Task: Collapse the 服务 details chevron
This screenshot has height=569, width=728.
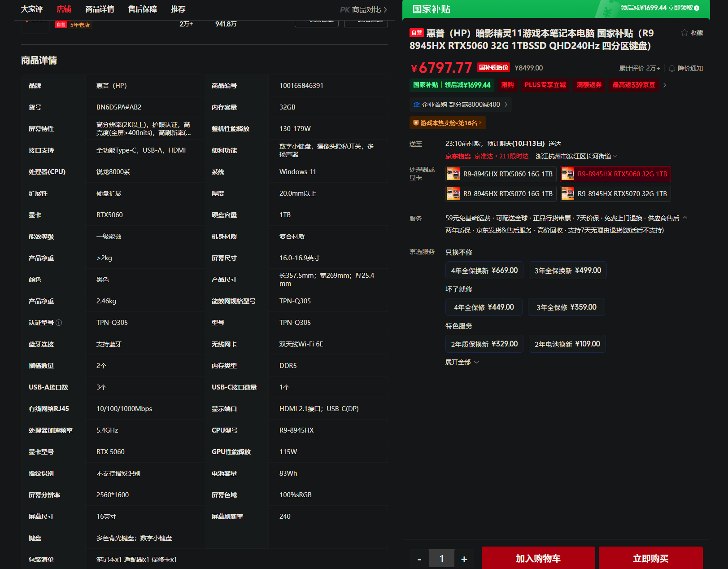Action: (x=685, y=218)
